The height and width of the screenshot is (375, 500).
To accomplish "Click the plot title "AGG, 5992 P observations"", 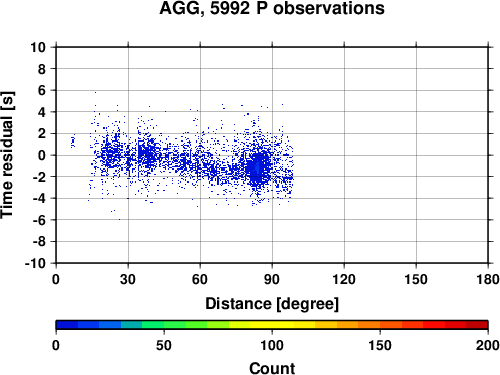I will (272, 8).
